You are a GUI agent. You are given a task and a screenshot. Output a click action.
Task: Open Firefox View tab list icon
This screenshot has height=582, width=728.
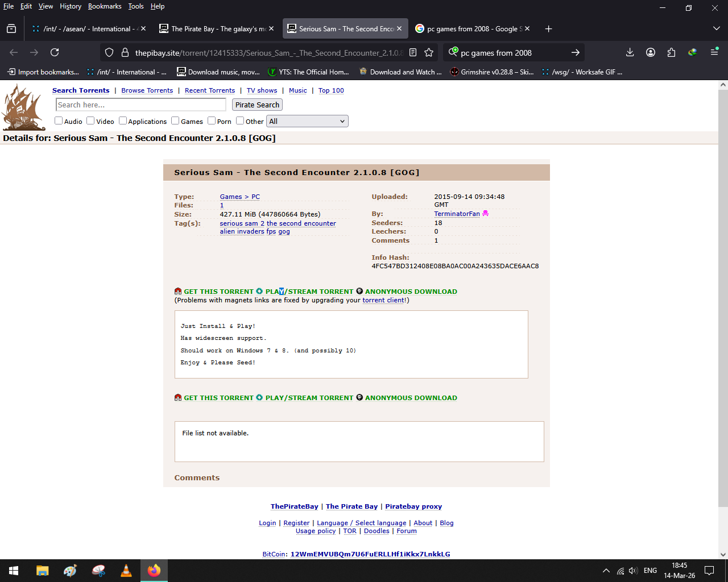11,29
